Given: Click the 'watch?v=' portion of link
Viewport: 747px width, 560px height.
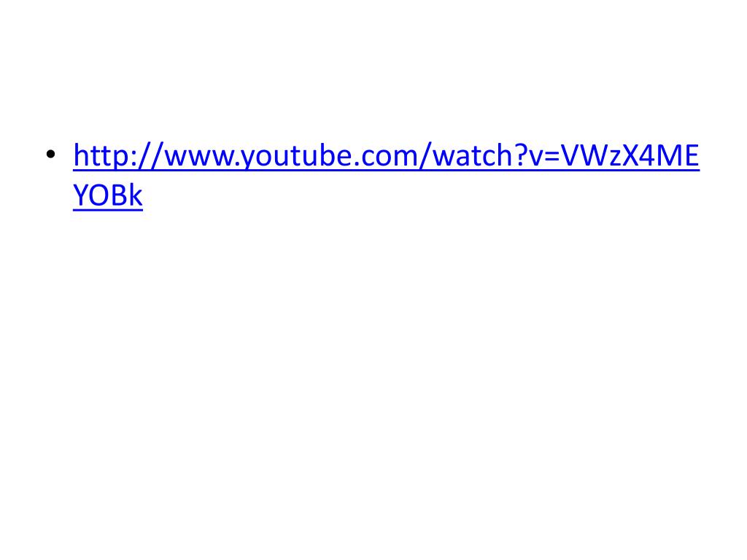Looking at the screenshot, I should coord(495,155).
